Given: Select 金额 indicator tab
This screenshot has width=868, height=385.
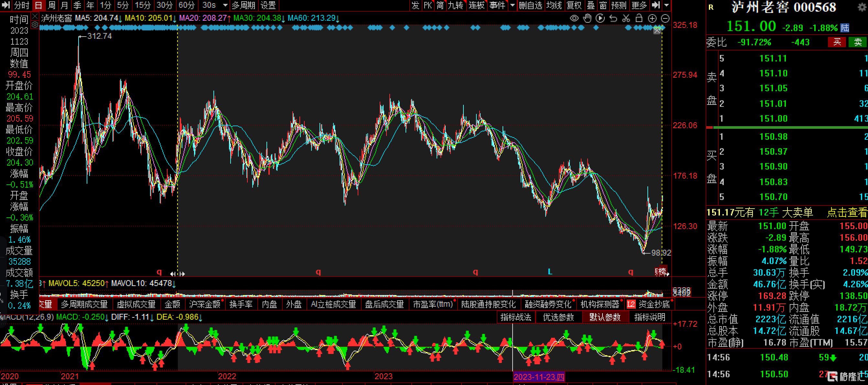Looking at the screenshot, I should [x=172, y=304].
